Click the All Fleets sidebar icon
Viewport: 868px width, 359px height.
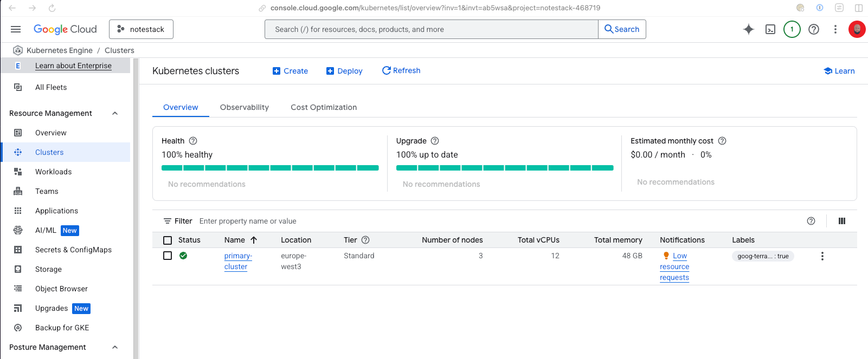coord(18,87)
